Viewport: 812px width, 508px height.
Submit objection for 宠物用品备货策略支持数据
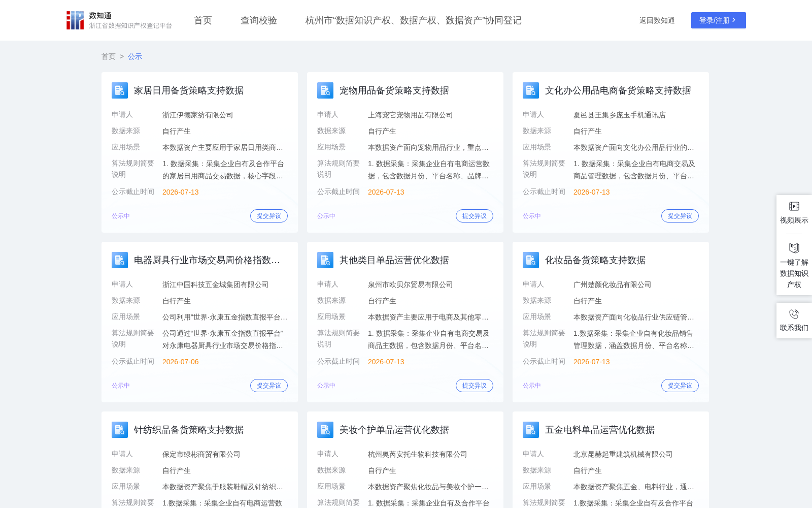point(475,216)
